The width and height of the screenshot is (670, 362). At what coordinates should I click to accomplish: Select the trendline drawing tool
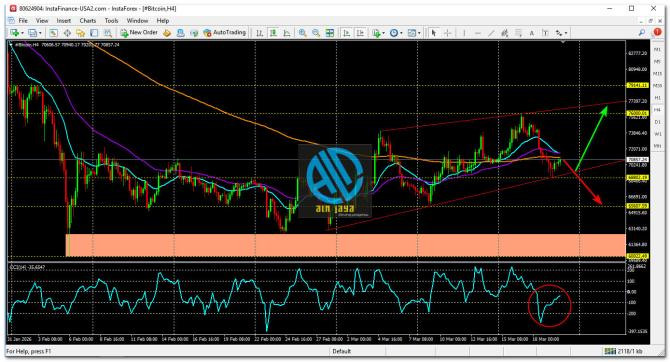491,33
